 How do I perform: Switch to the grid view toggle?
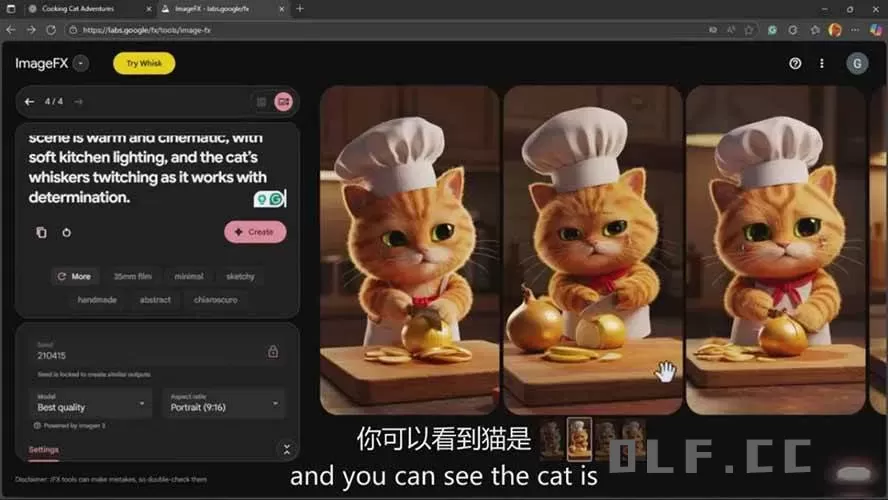click(x=261, y=101)
